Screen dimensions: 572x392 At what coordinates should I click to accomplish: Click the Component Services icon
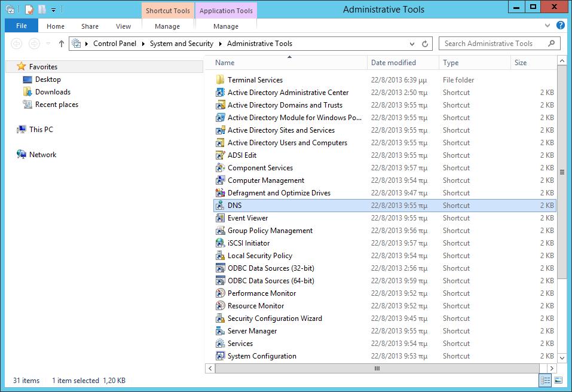(220, 168)
